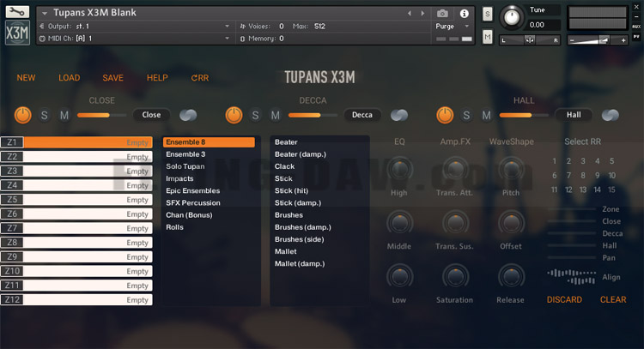Toggle the Kontakt header Solo S button

(488, 15)
